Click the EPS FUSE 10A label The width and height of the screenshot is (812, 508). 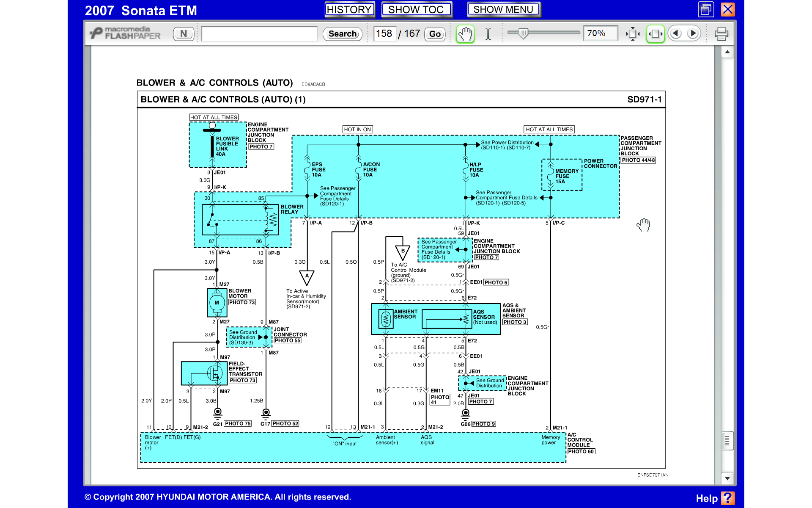click(x=318, y=169)
